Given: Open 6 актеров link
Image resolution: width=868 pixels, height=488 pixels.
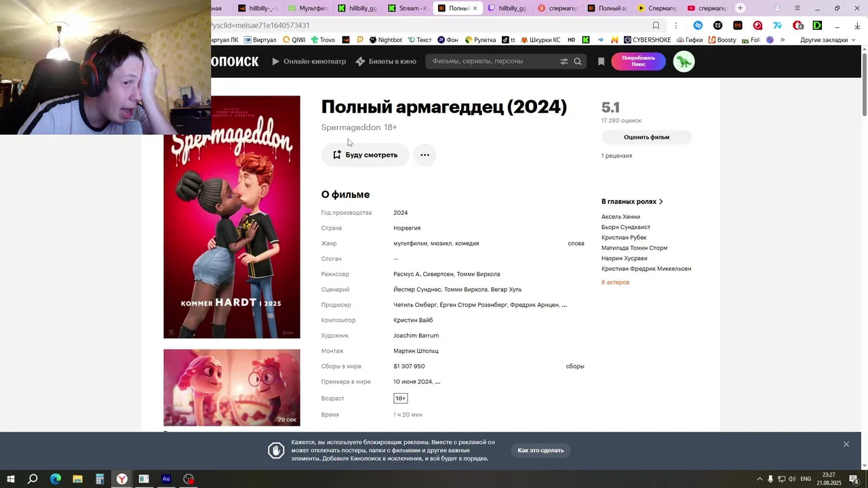Looking at the screenshot, I should [x=615, y=282].
